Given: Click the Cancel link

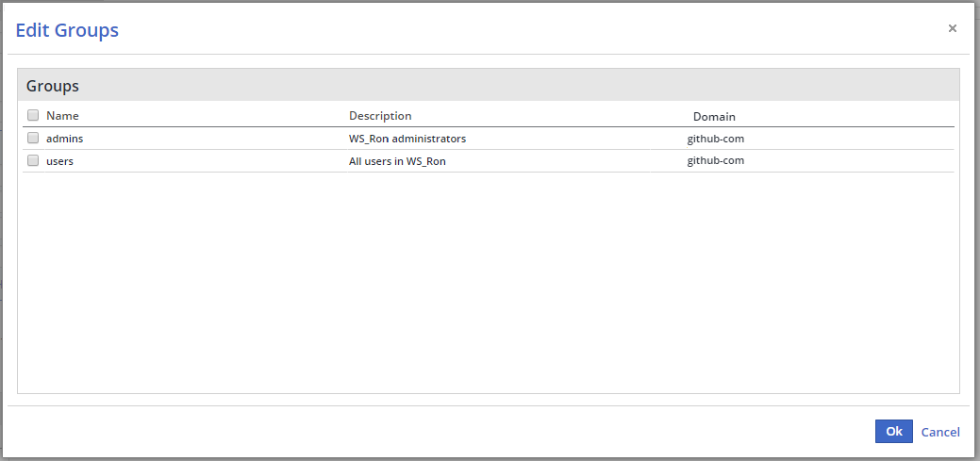Looking at the screenshot, I should tap(939, 432).
